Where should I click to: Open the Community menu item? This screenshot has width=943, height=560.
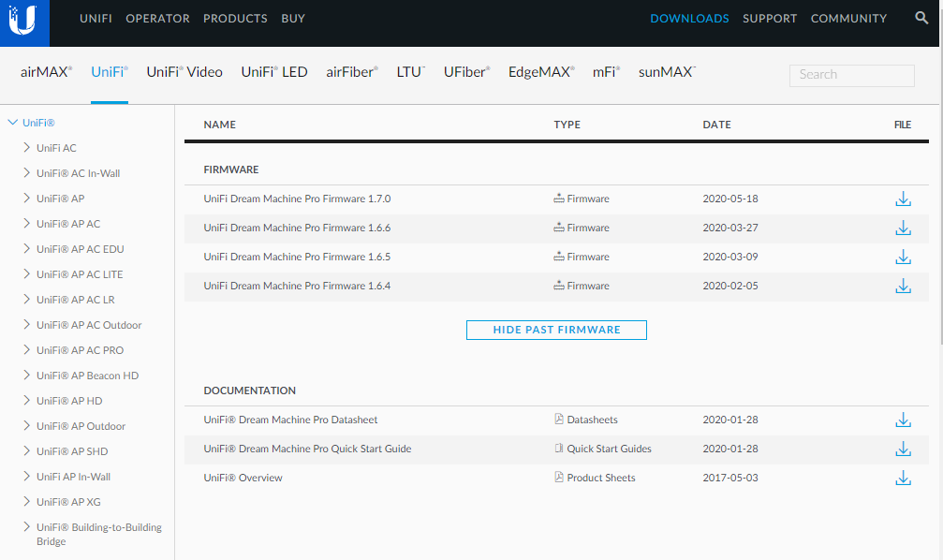pos(848,19)
